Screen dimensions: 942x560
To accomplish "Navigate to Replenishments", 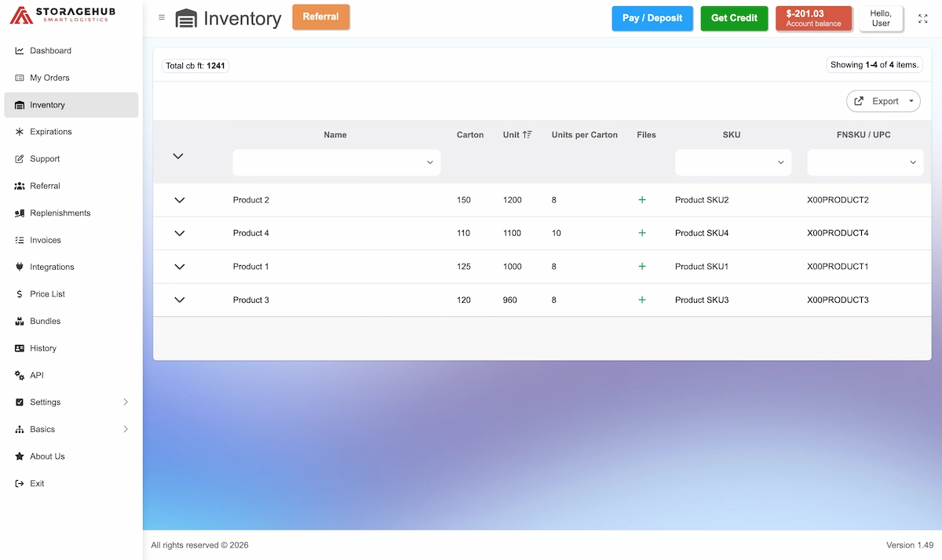I will 71,213.
